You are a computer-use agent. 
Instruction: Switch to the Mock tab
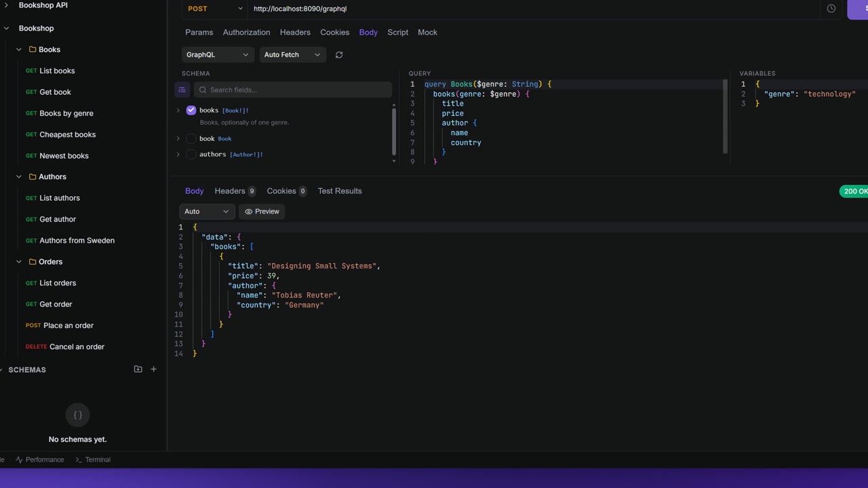point(427,33)
